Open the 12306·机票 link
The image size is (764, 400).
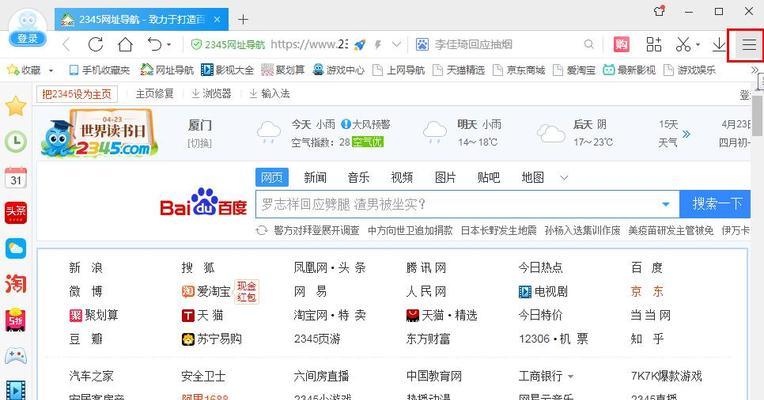[x=554, y=339]
